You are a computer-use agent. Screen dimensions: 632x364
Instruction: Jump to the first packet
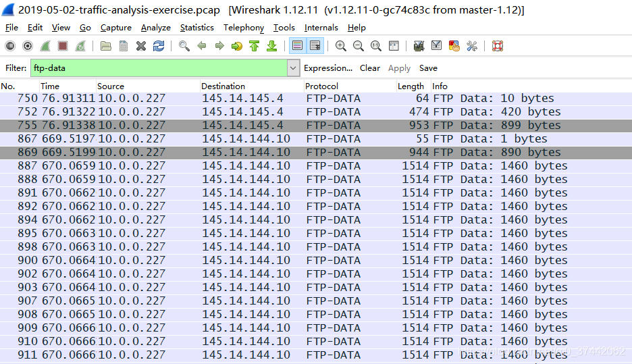[255, 46]
